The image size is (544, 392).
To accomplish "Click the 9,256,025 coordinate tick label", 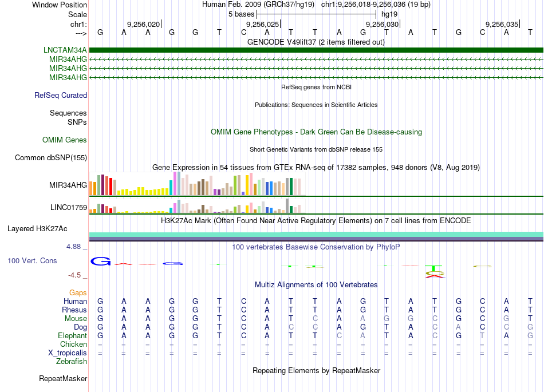I will pyautogui.click(x=263, y=24).
